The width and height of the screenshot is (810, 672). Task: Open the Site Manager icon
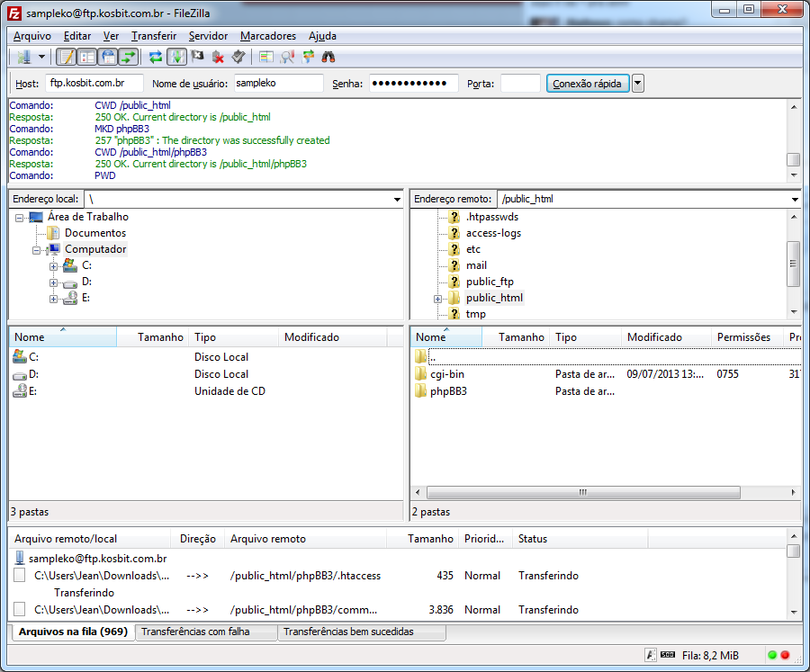coord(23,57)
